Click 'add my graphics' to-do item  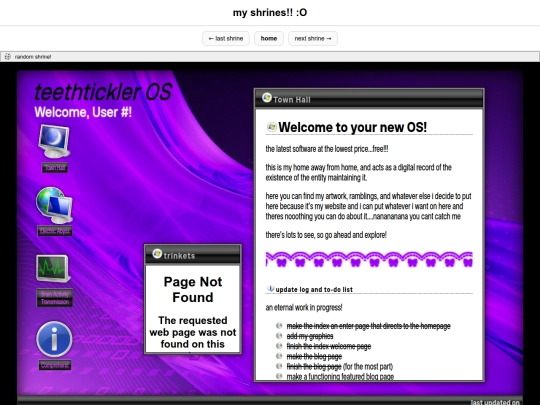[310, 336]
